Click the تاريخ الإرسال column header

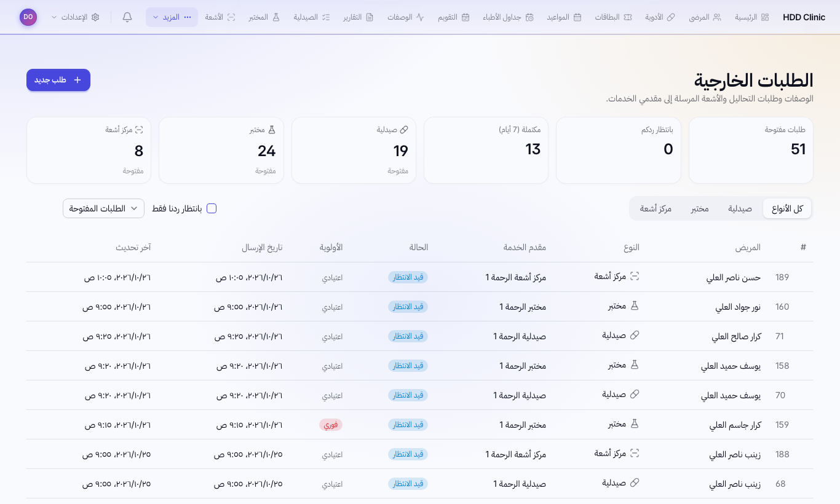pos(262,247)
